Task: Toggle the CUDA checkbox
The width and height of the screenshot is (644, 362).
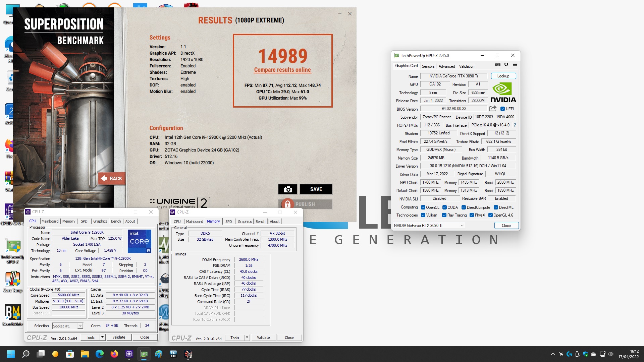Action: (444, 207)
